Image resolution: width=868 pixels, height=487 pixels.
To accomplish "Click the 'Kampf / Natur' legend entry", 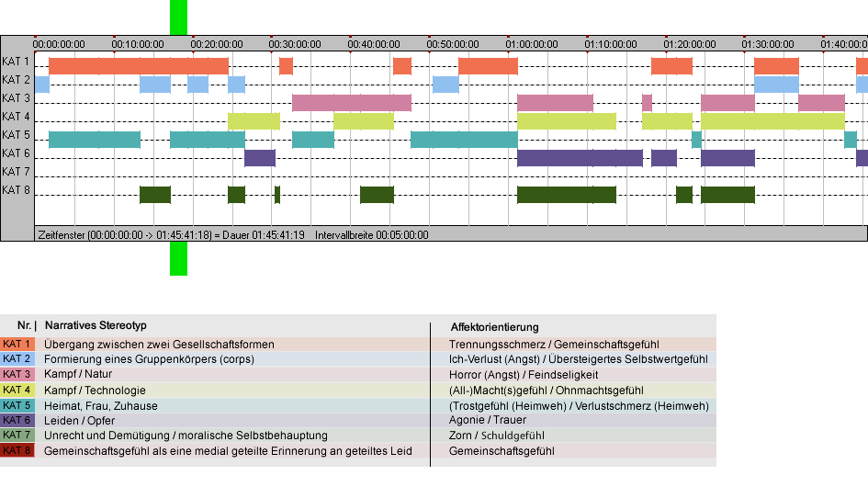I will 78,375.
